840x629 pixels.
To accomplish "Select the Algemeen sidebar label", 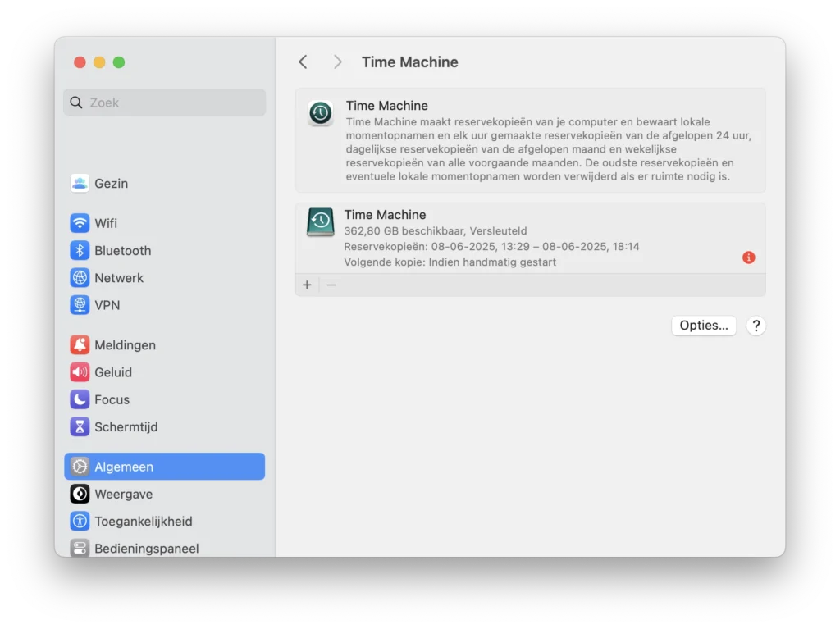I will [124, 466].
